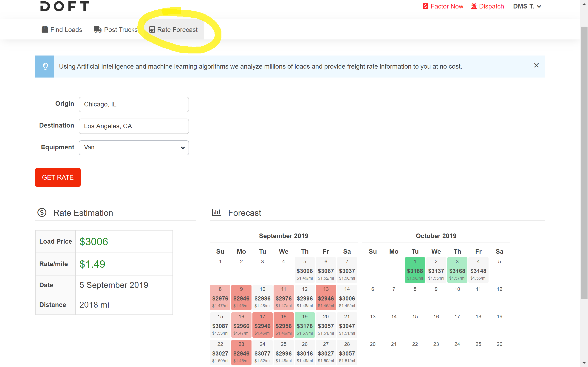Image resolution: width=588 pixels, height=367 pixels.
Task: Click the Dispatch headset icon
Action: [474, 6]
